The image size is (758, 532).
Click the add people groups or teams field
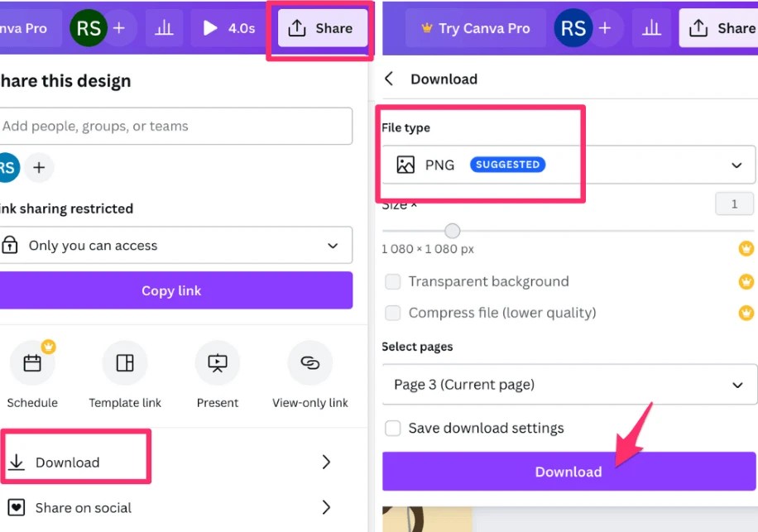pyautogui.click(x=177, y=126)
